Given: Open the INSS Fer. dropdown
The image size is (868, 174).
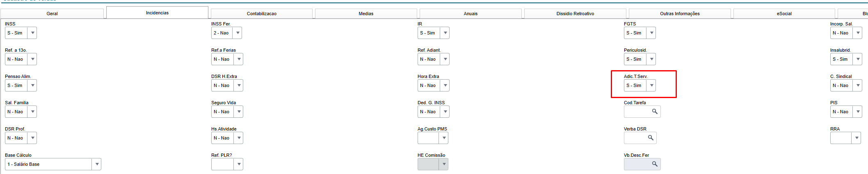Looking at the screenshot, I should [238, 33].
